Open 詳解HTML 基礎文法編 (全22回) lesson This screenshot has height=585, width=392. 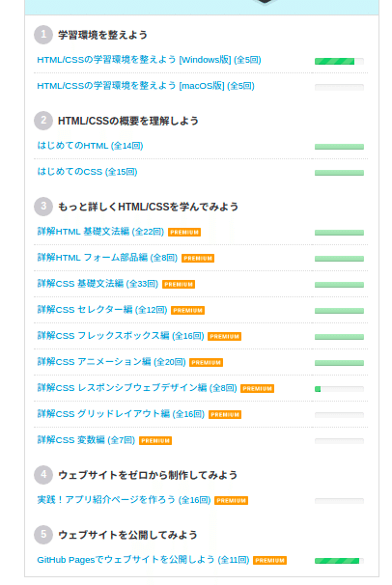pos(100,232)
